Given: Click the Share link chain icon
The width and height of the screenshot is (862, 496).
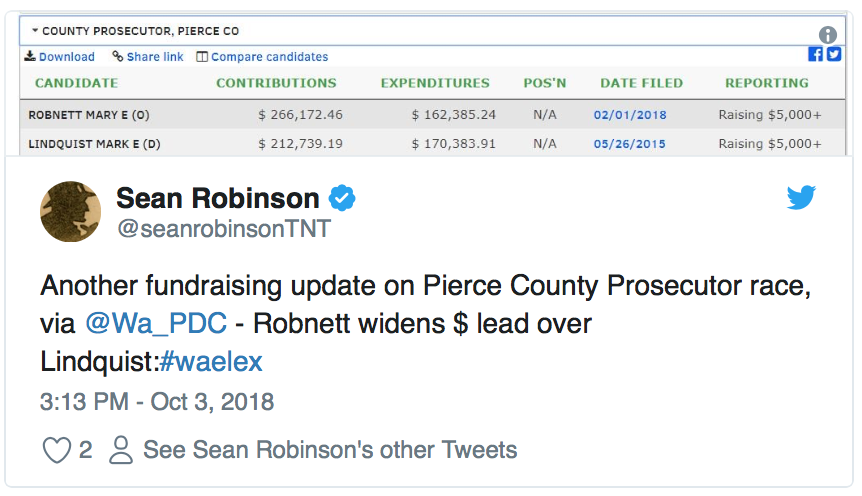Looking at the screenshot, I should coord(118,56).
